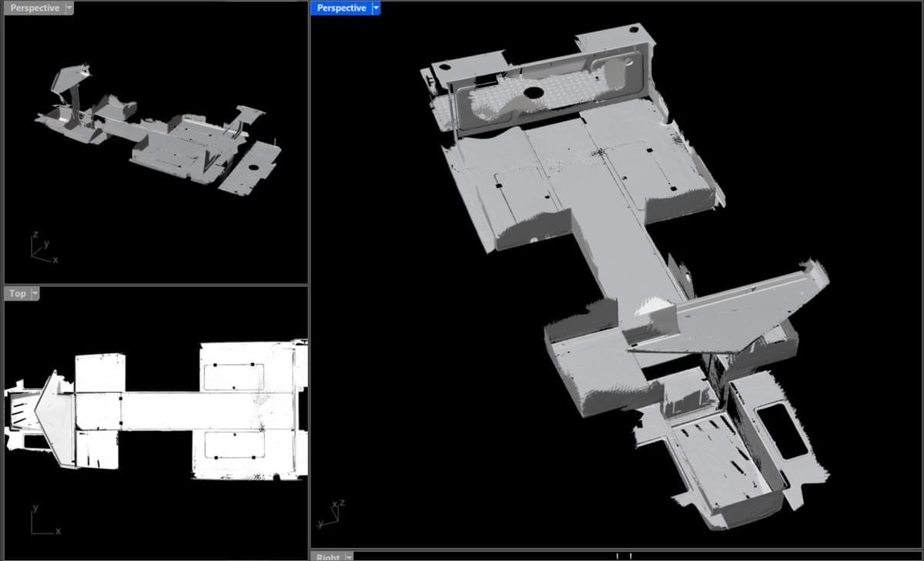Select the Top viewport title label
Image resolution: width=924 pixels, height=561 pixels.
(17, 294)
